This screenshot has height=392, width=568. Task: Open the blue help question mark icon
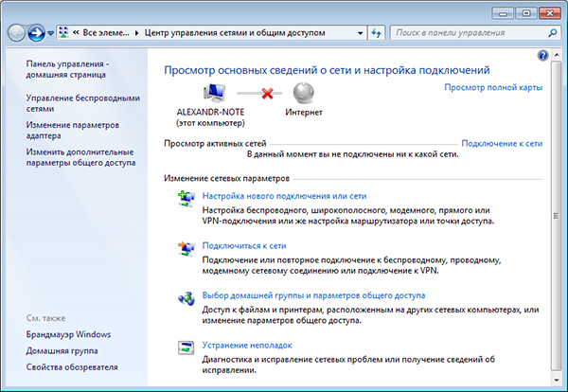pos(542,56)
